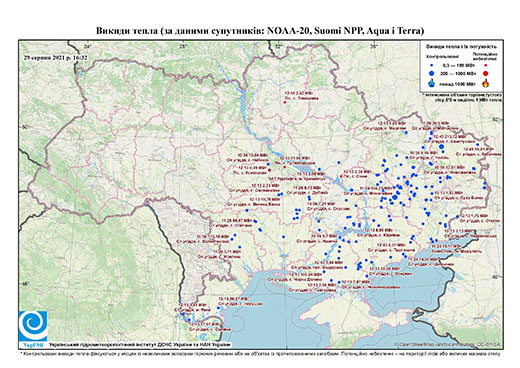Select the large red circle legend symbol
Image resolution: width=520 pixels, height=368 pixels.
click(485, 73)
